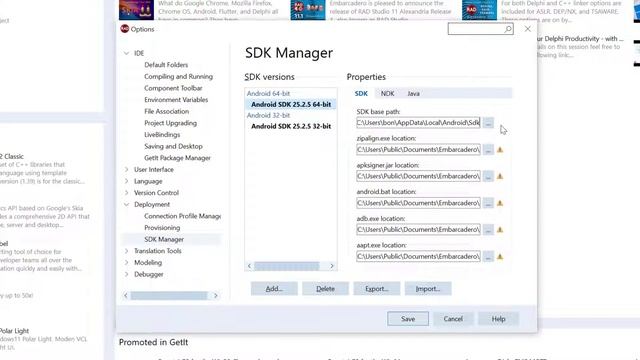Browse for aapt.exe location

point(488,257)
